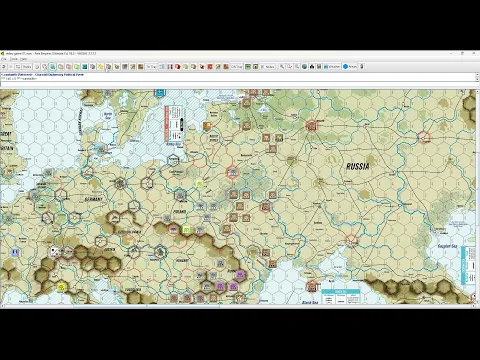480x360 pixels.
Task: Click the server connect arrows icon
Action: point(18,67)
